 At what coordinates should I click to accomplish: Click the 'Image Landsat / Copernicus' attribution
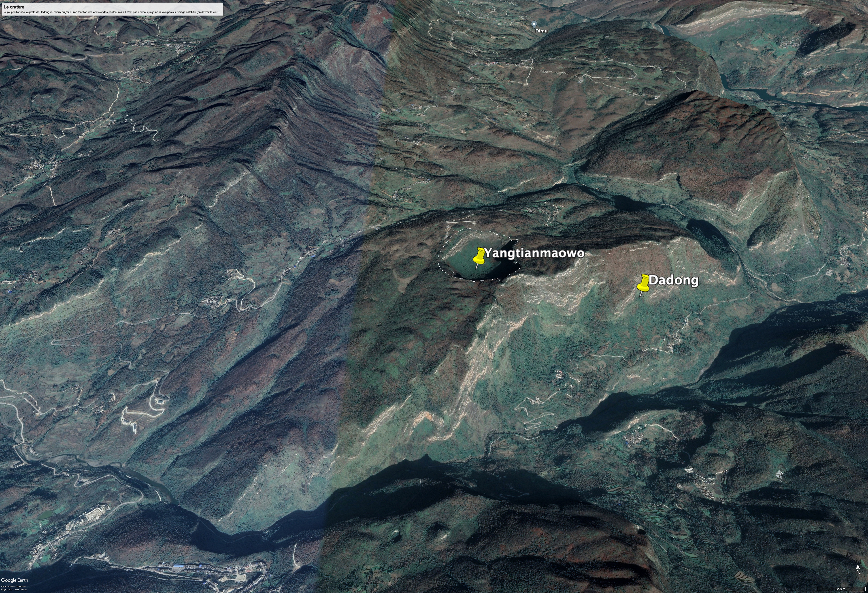coord(13,586)
